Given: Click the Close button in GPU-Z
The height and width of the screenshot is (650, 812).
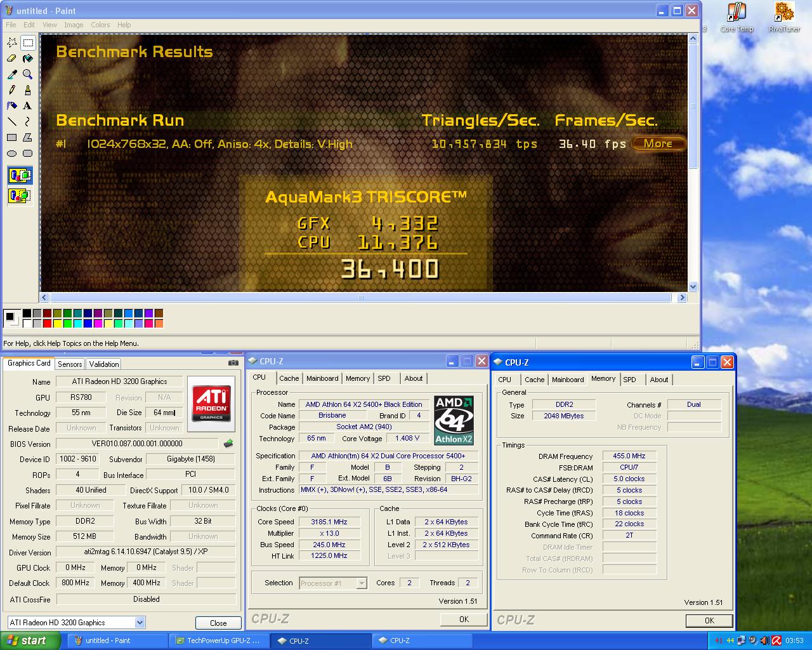Looking at the screenshot, I should coord(218,623).
